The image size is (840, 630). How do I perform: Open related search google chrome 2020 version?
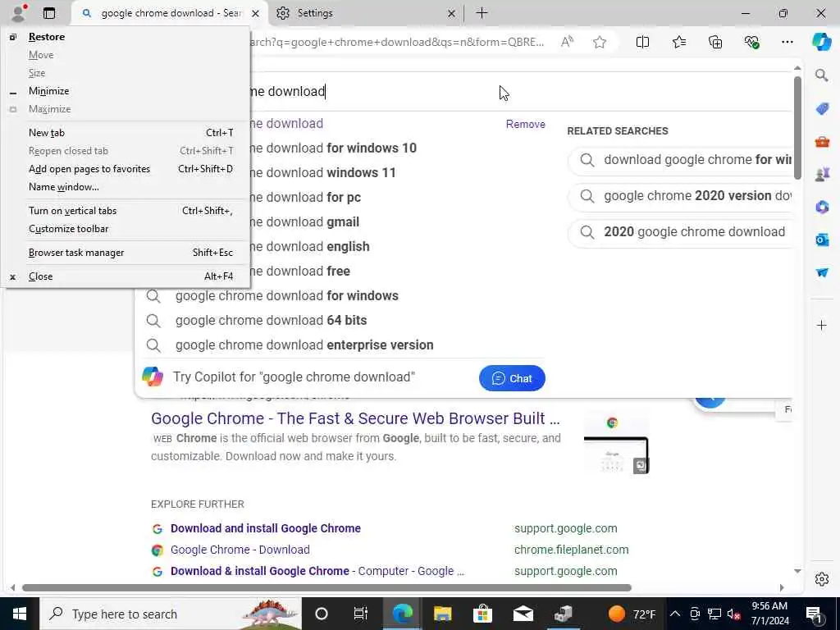[x=680, y=195]
